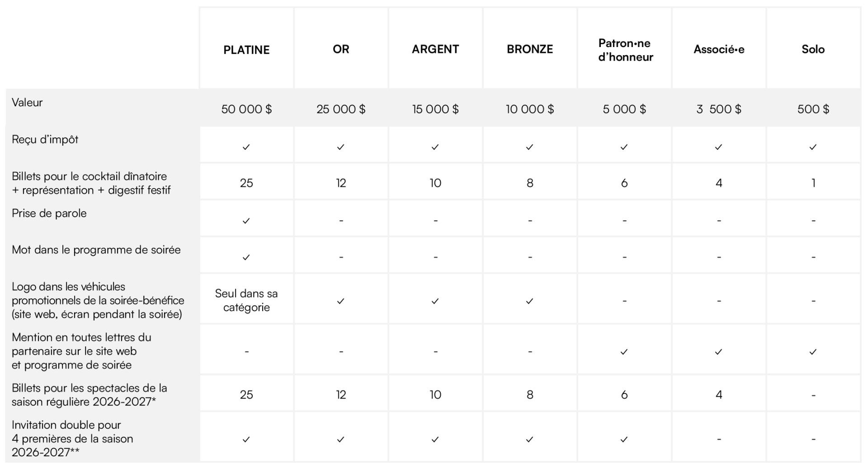Select the PLATINE column header
868x468 pixels.
[246, 50]
